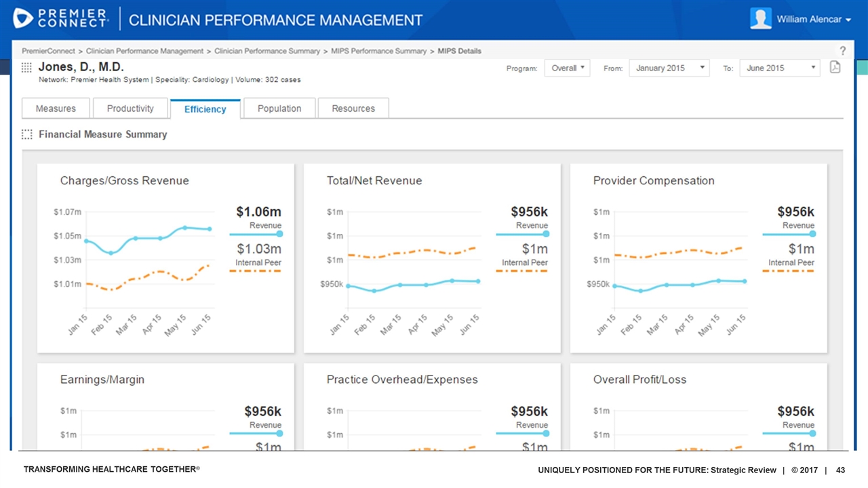Click the $1.06m Revenue value

tap(258, 212)
